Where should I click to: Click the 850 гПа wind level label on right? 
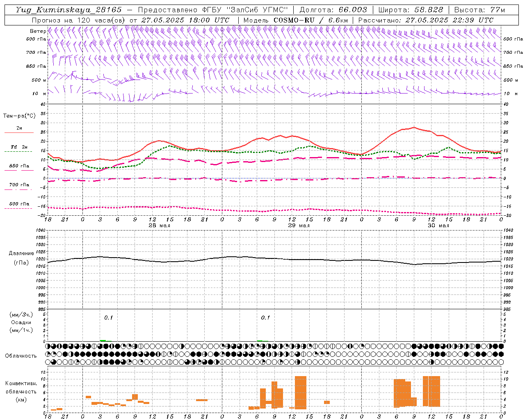tap(513, 66)
